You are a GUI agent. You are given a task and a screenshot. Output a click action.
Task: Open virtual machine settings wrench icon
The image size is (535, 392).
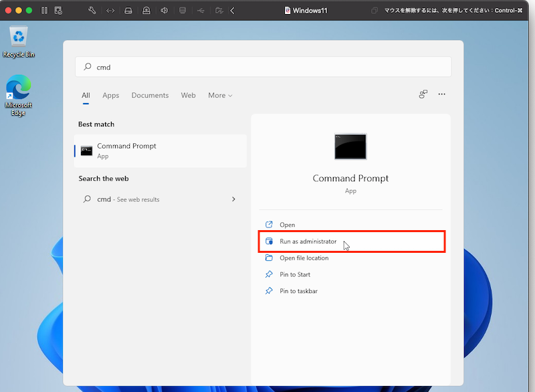(x=92, y=11)
